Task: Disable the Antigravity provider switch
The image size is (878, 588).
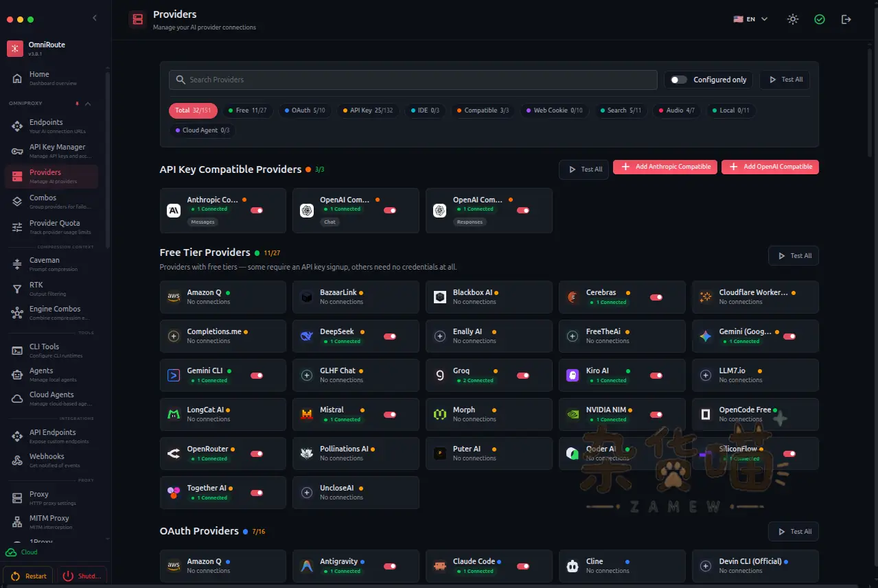Action: [x=390, y=566]
